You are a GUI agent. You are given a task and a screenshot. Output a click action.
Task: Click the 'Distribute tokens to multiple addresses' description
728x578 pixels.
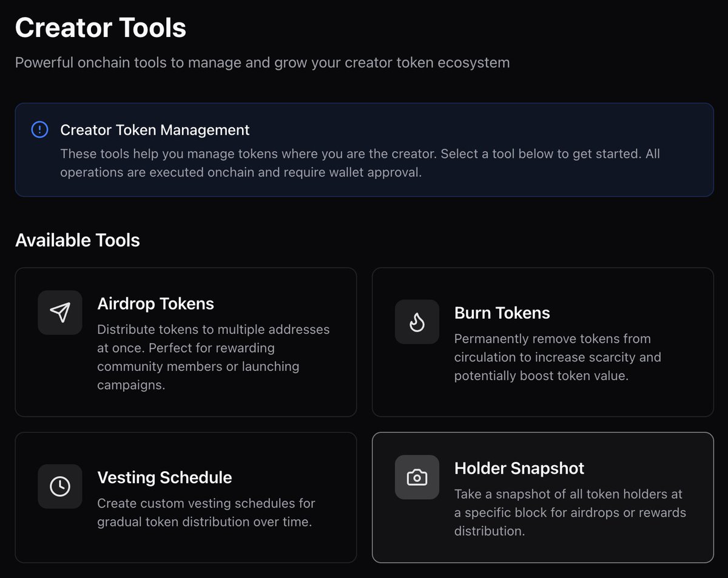click(214, 357)
